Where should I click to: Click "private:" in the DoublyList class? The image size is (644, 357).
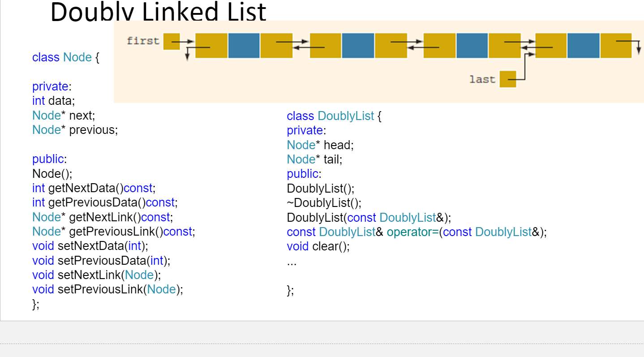pyautogui.click(x=307, y=130)
